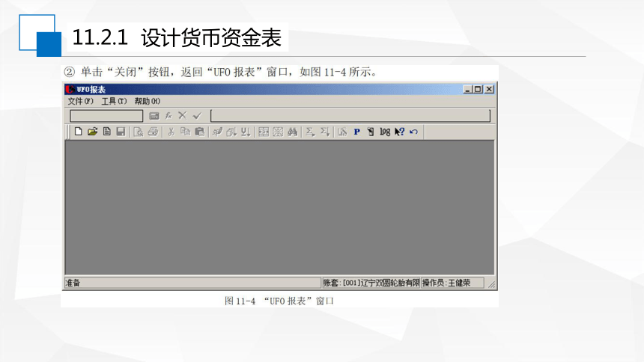Create a new report with New icon
The width and height of the screenshot is (644, 362).
pos(79,132)
